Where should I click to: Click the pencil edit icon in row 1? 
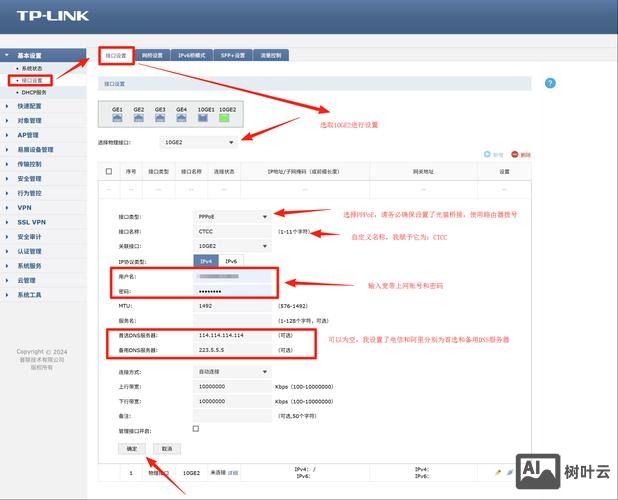point(498,471)
